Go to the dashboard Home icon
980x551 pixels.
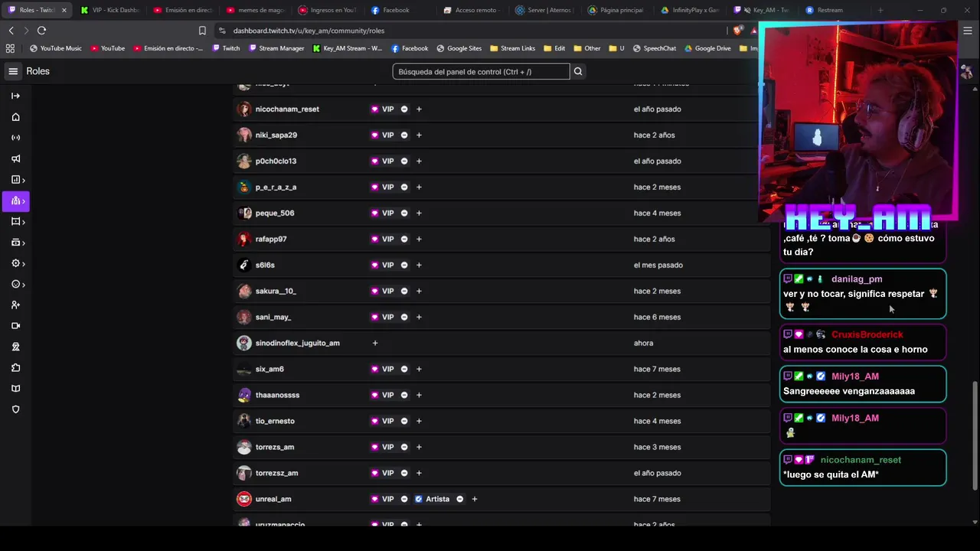tap(15, 117)
